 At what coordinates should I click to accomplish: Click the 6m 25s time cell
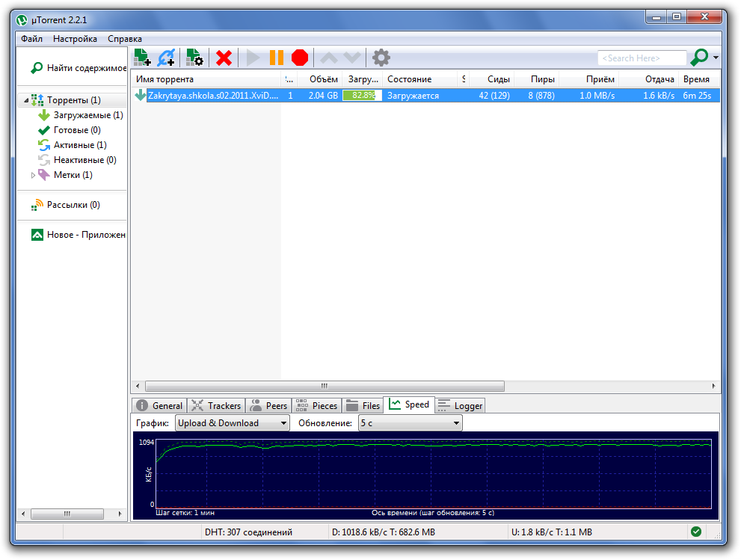click(697, 96)
